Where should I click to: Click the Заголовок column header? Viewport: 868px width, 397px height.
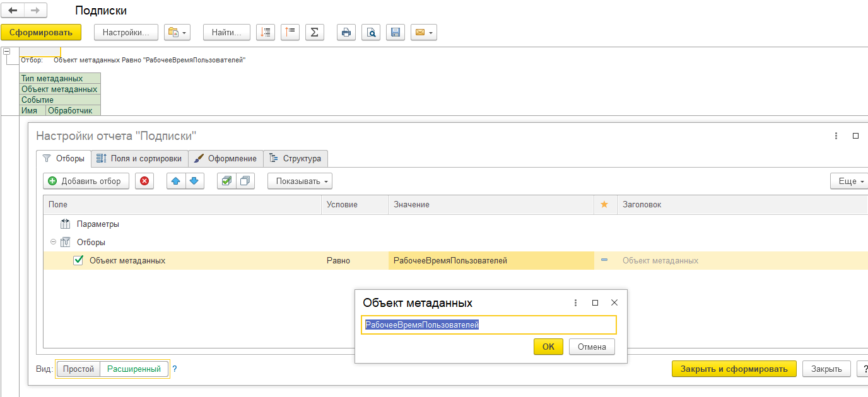742,205
